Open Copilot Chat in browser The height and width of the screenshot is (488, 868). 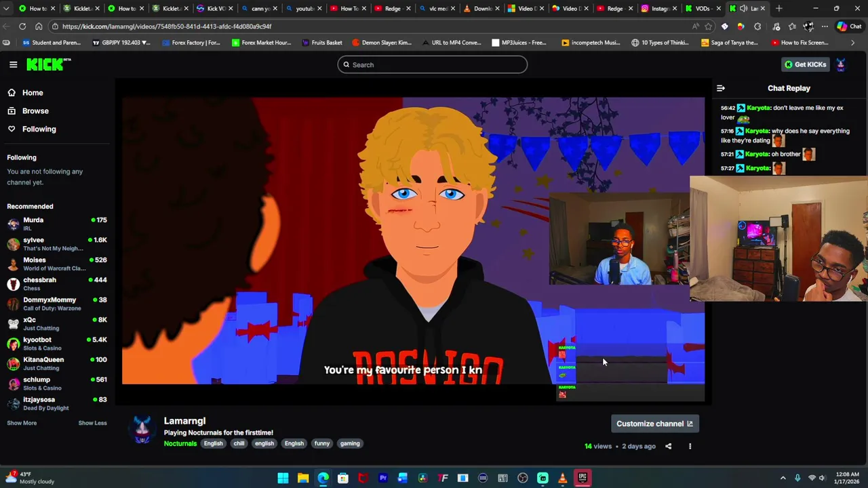coord(848,26)
